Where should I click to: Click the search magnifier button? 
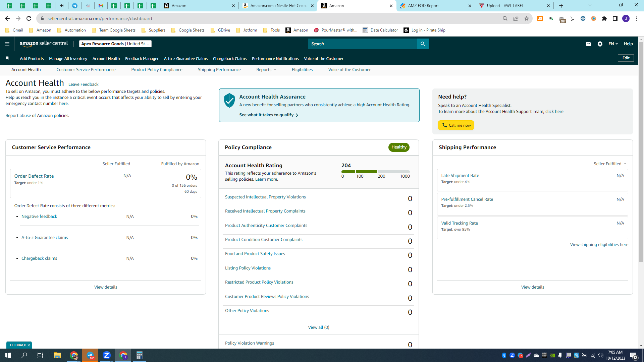423,44
